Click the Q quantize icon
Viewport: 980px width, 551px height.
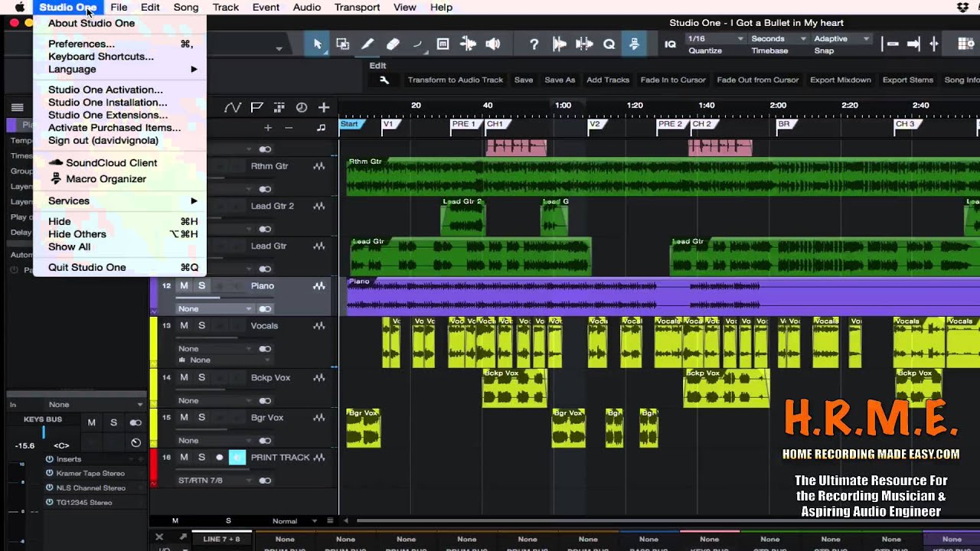[x=609, y=44]
